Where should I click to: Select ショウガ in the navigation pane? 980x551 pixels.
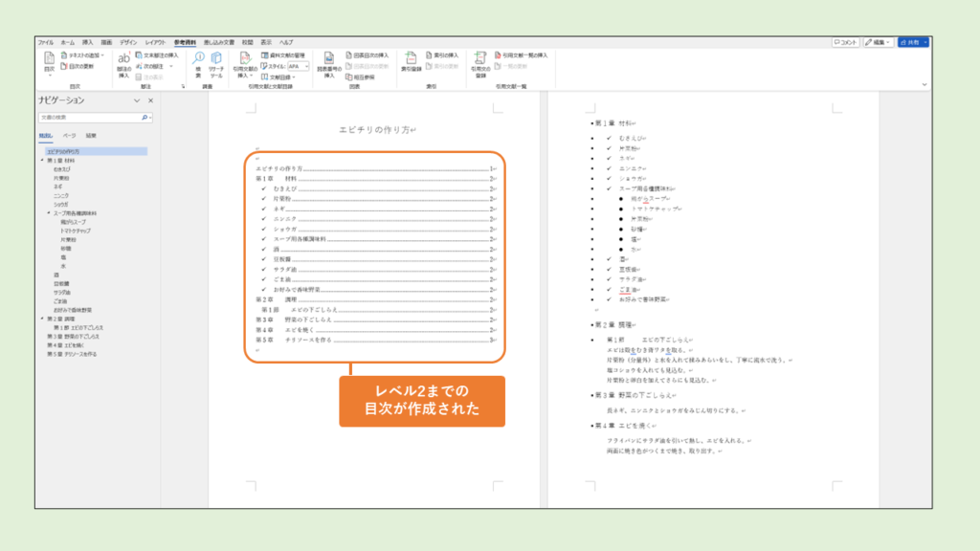tap(60, 205)
